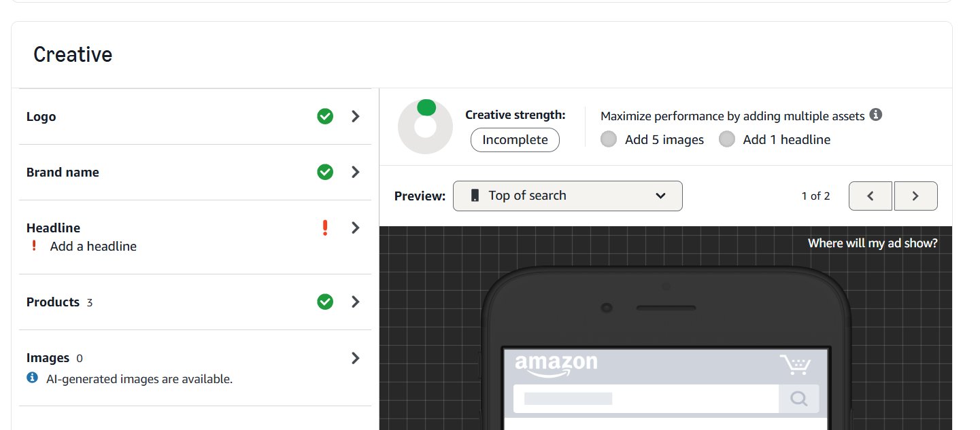Go to previous preview with left arrow
Image resolution: width=980 pixels, height=430 pixels.
[871, 196]
